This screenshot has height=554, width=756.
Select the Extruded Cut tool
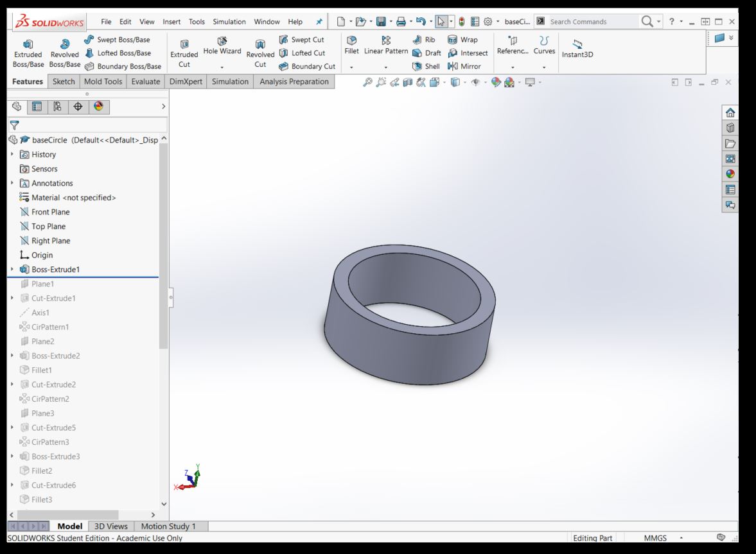(184, 53)
